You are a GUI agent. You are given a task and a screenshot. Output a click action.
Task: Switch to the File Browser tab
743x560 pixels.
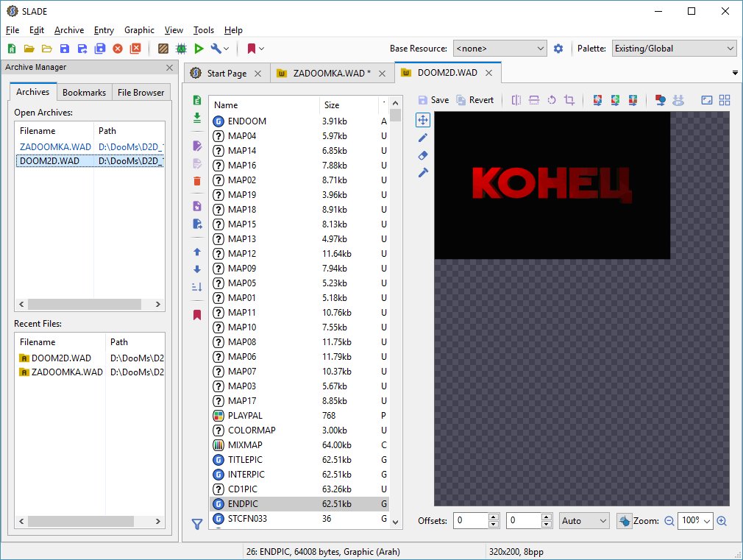coord(142,93)
